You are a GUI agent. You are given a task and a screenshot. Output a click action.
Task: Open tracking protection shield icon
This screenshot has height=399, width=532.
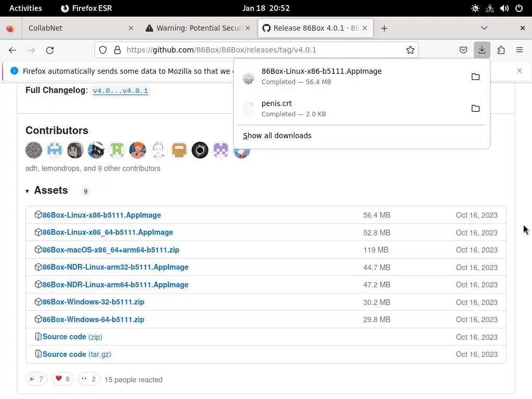point(103,50)
